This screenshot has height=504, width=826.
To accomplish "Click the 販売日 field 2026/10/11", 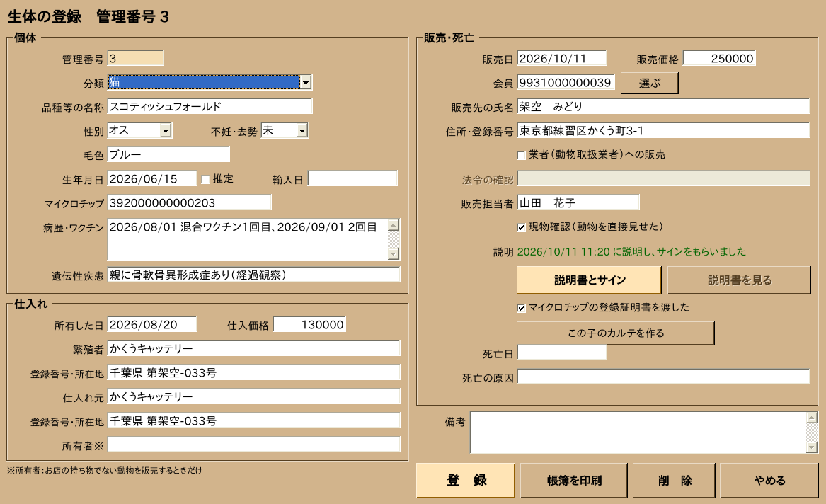I will (562, 58).
